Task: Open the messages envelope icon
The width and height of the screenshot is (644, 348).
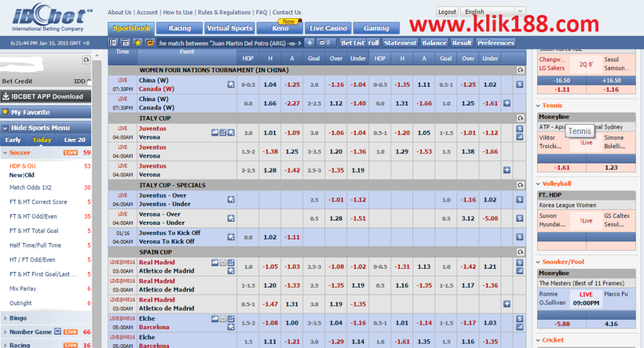Action: click(x=325, y=43)
